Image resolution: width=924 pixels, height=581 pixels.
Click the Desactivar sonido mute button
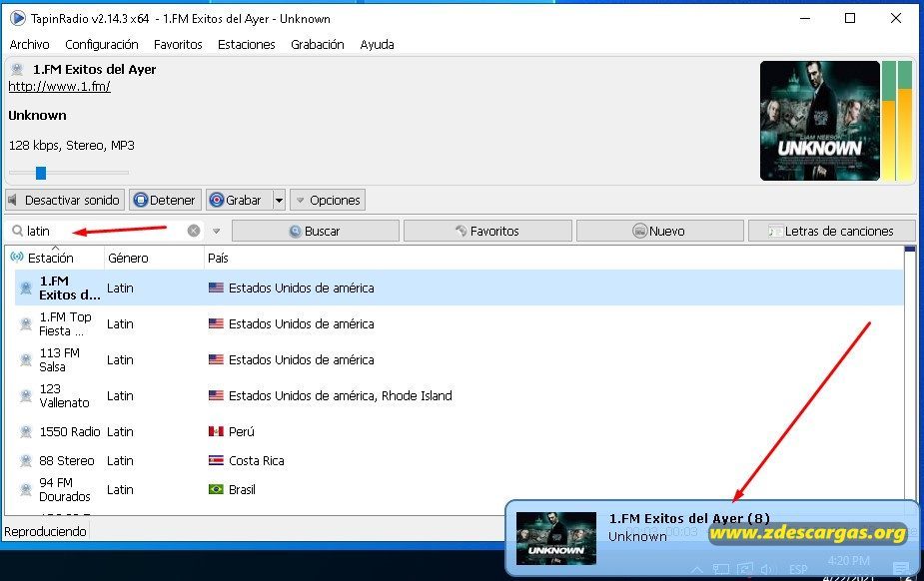click(x=65, y=200)
